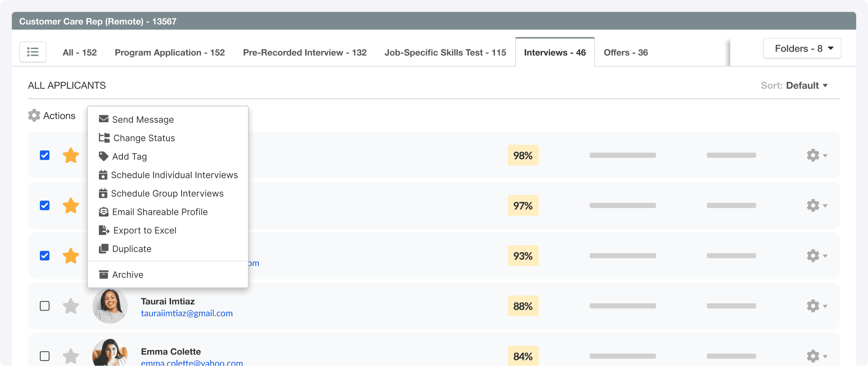Select the Send Message action
868x366 pixels.
(x=143, y=119)
